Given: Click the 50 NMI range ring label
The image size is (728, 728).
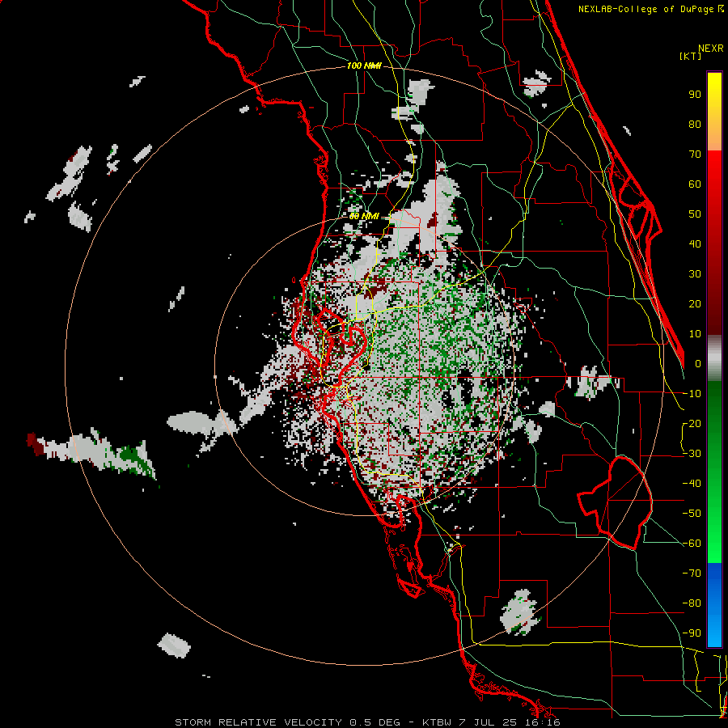Looking at the screenshot, I should pos(363,216).
